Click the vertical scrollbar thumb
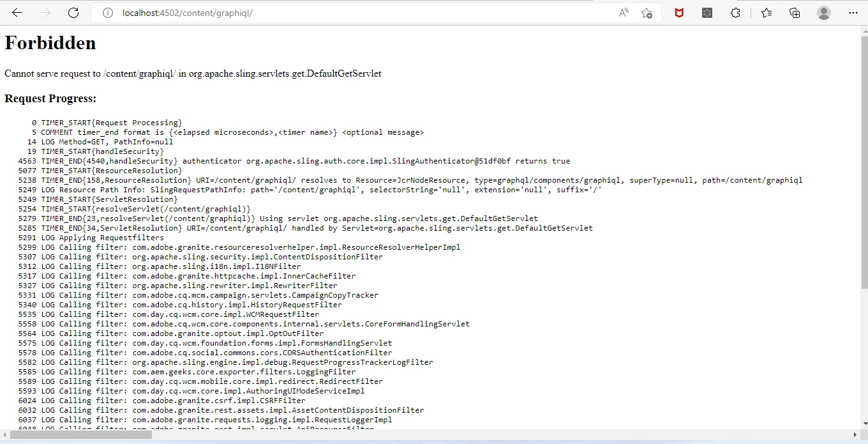Screen dimensions: 868x444 (x=864, y=162)
